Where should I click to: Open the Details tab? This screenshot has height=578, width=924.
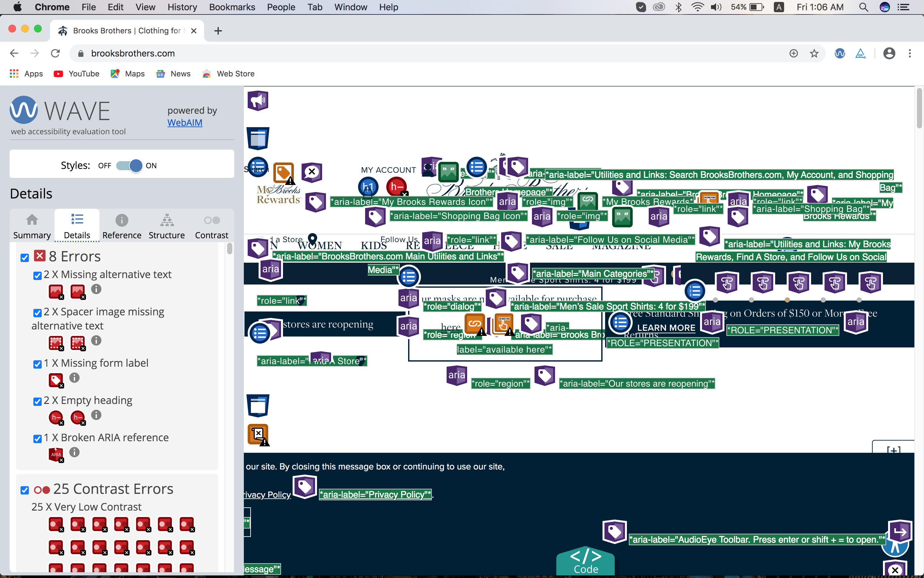pos(77,226)
